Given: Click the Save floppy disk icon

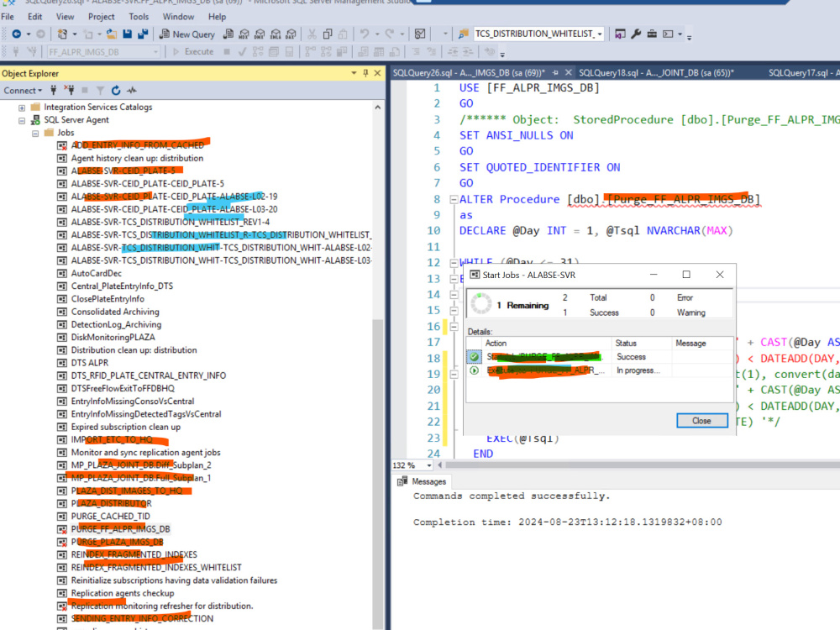Looking at the screenshot, I should tap(127, 34).
